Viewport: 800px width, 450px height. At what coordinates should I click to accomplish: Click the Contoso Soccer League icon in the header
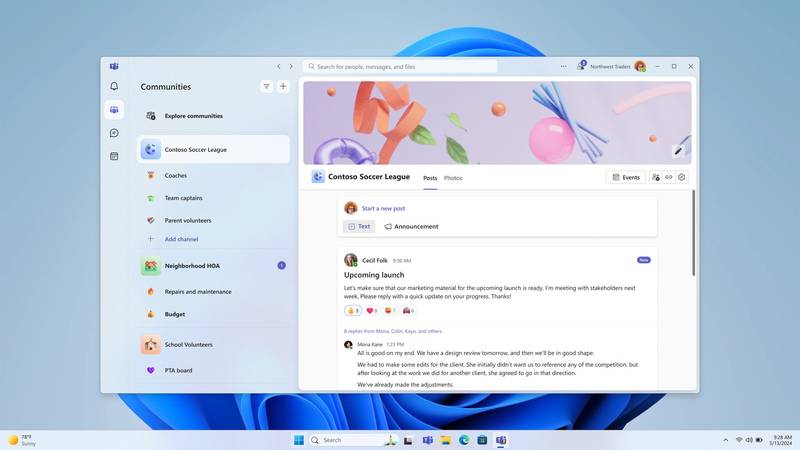[x=318, y=177]
